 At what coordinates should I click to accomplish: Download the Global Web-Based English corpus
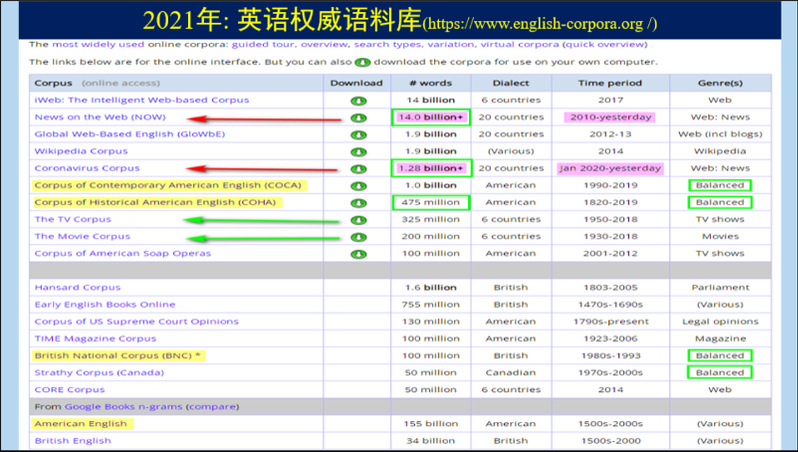(358, 134)
